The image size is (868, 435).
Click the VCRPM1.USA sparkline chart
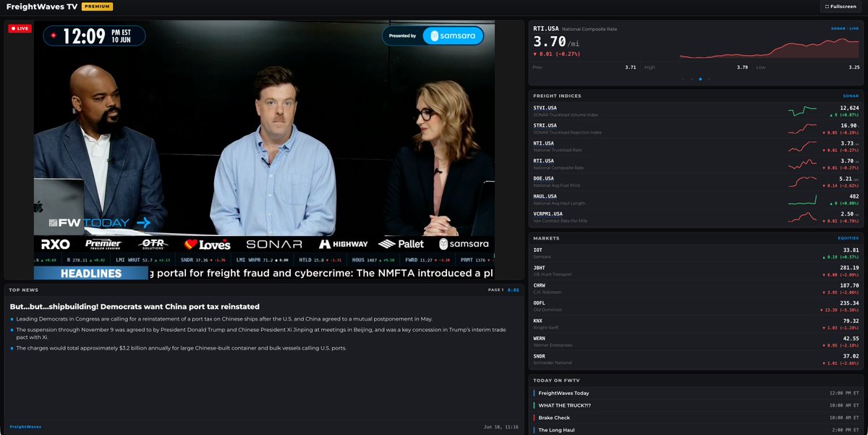pyautogui.click(x=802, y=216)
